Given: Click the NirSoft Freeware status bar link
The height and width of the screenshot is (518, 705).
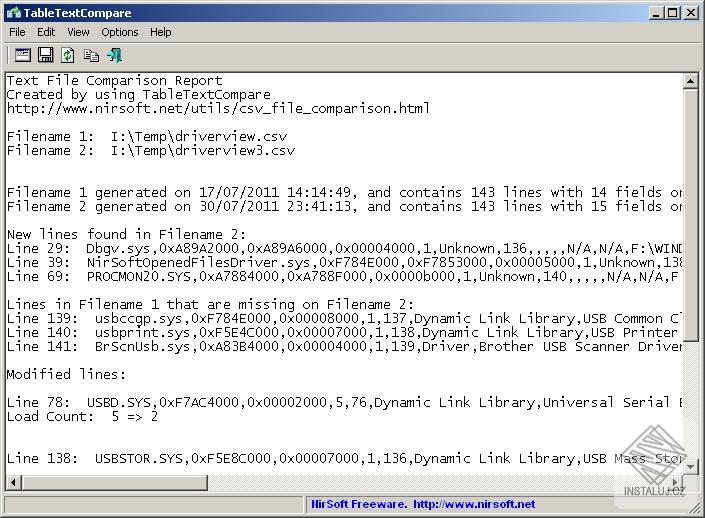Looking at the screenshot, I should point(423,504).
